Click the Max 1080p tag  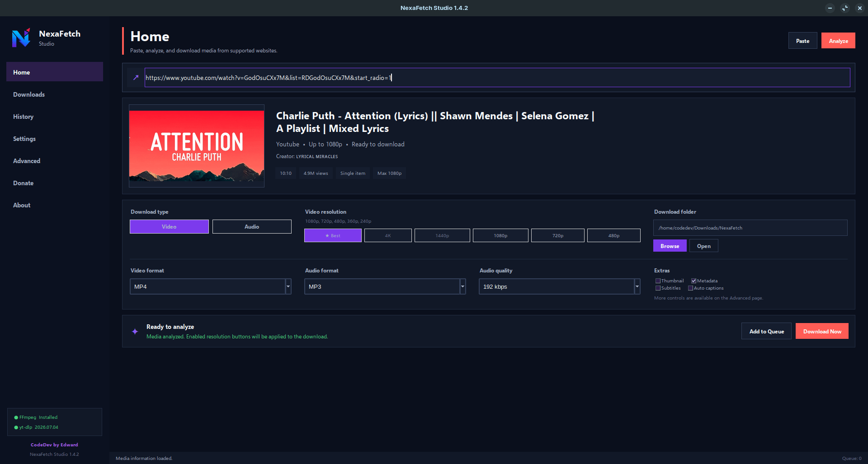pyautogui.click(x=389, y=173)
